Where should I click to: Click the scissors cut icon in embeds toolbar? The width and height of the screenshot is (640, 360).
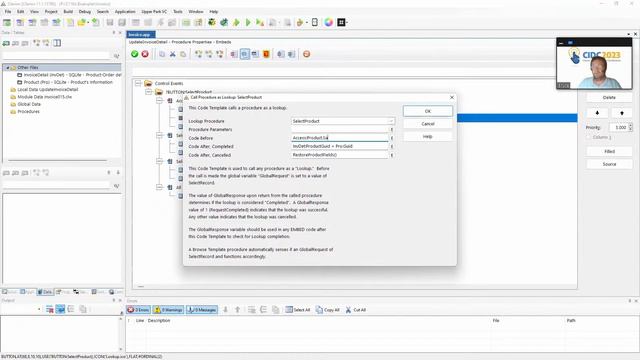pyautogui.click(x=173, y=54)
